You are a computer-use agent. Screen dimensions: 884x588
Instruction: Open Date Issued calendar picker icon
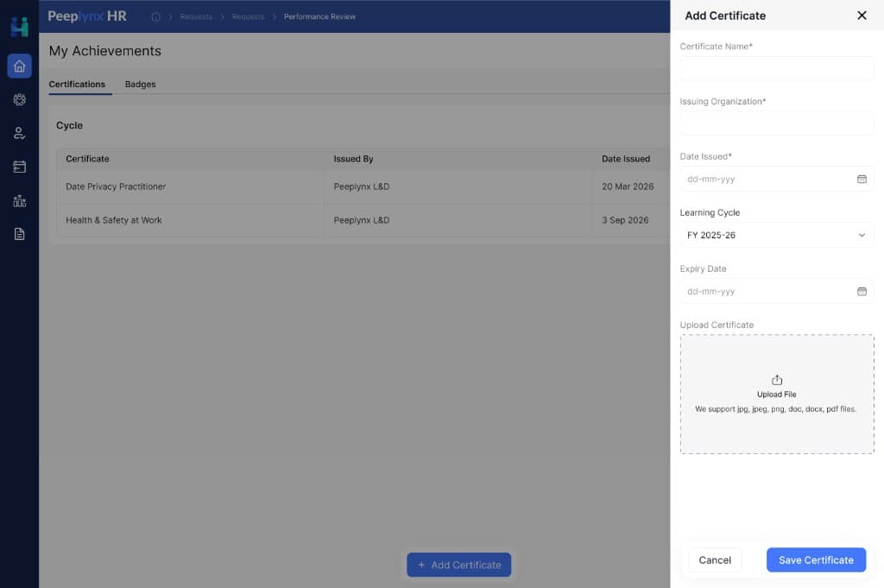coord(862,180)
